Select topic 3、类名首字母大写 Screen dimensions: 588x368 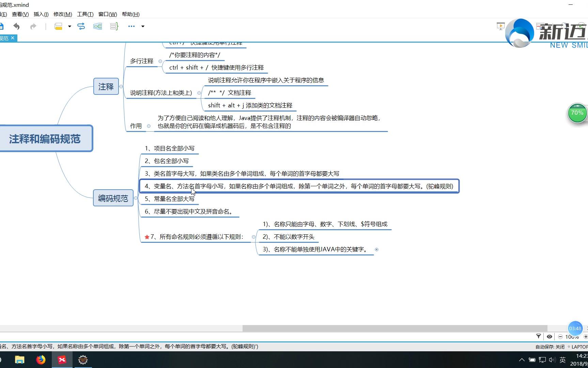(242, 174)
